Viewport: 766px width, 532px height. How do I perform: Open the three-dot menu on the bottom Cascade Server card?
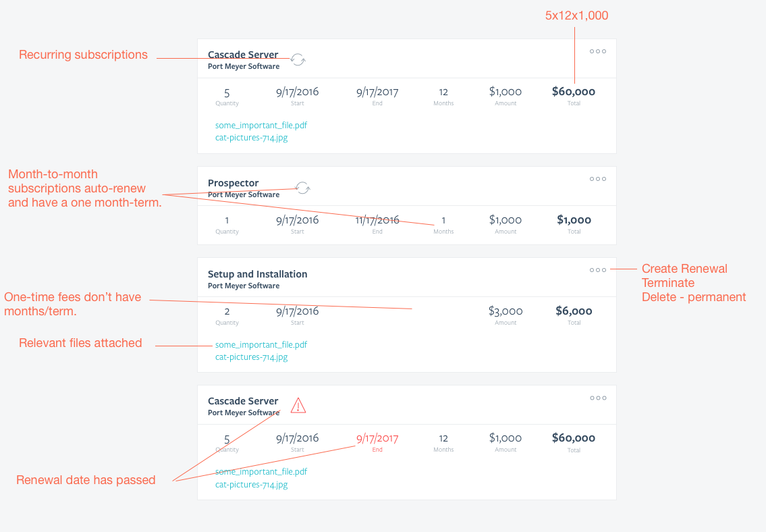click(597, 398)
